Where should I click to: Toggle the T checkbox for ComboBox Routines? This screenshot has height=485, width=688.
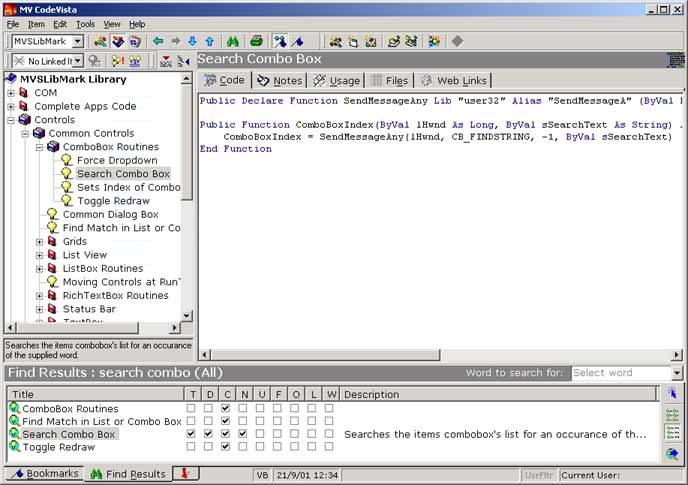pyautogui.click(x=191, y=408)
